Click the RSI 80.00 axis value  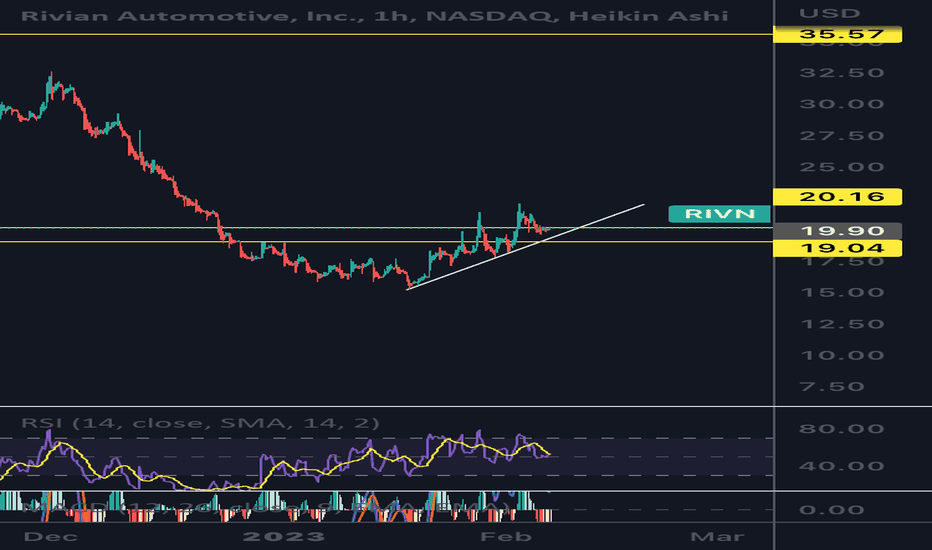point(842,429)
